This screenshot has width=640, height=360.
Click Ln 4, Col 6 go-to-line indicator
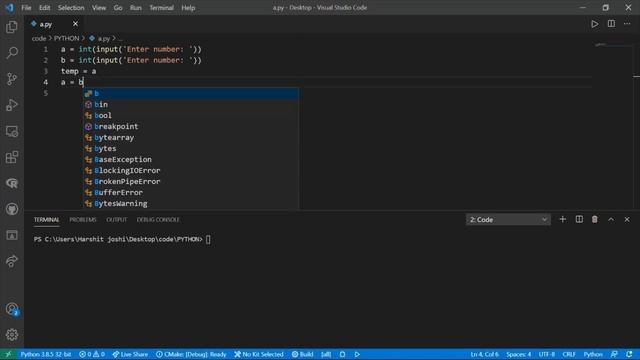484,354
